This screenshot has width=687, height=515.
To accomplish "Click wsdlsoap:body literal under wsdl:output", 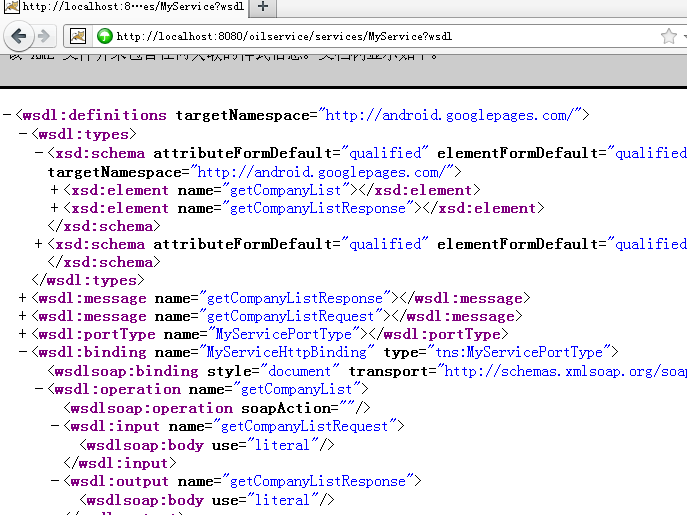I will (207, 500).
